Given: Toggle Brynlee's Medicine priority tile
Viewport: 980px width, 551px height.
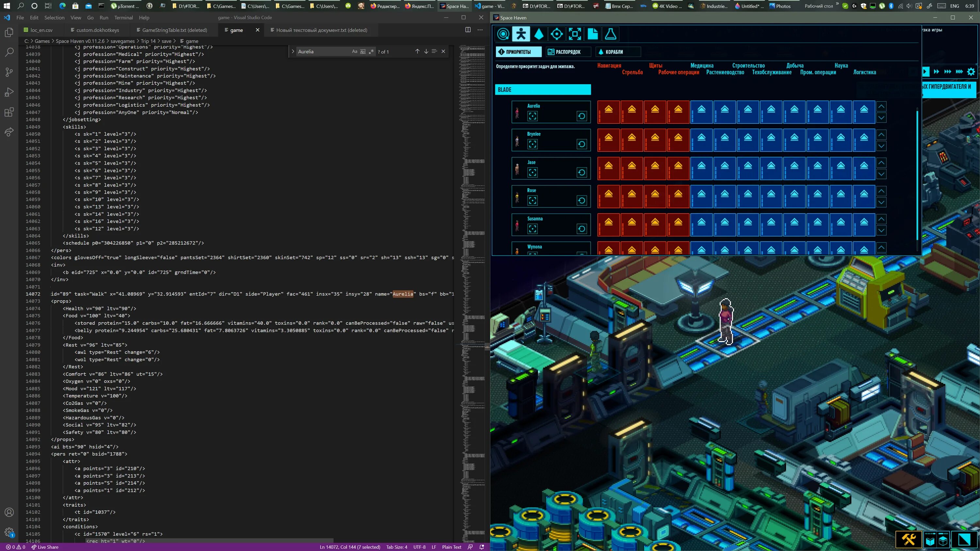Looking at the screenshot, I should (x=702, y=140).
